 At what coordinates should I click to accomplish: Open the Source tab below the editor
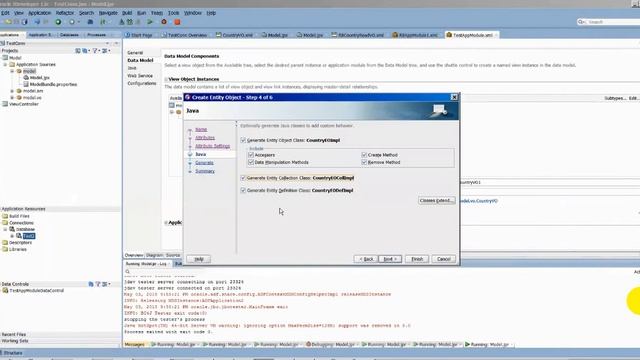[173, 255]
